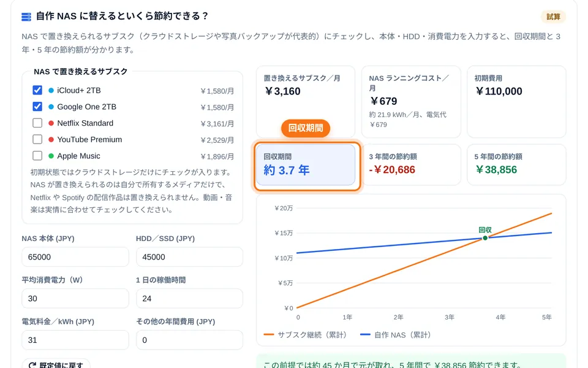Viewport: 588px width, 368px height.
Task: Click the 5年 x-axis label on the chart
Action: click(547, 317)
